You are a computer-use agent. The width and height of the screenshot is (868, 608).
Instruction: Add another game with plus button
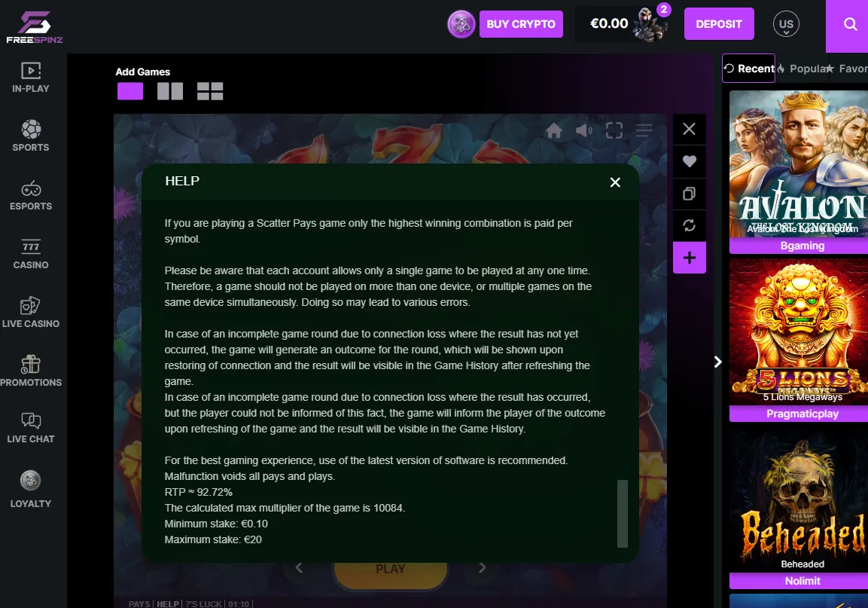689,258
